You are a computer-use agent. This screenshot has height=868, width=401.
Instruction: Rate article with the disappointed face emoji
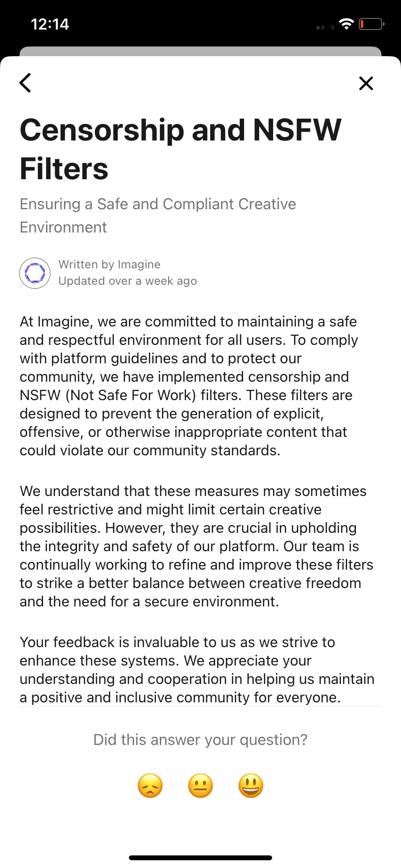pos(150,786)
